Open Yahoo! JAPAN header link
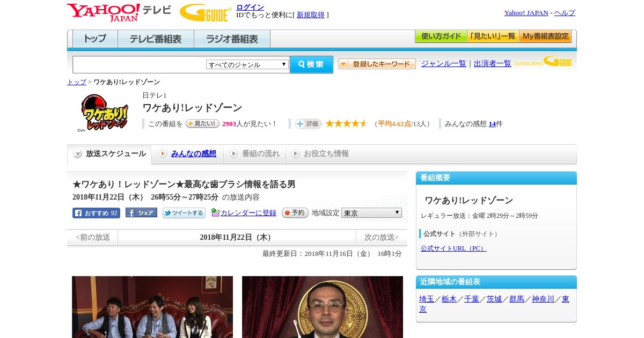The image size is (644, 338). click(526, 13)
